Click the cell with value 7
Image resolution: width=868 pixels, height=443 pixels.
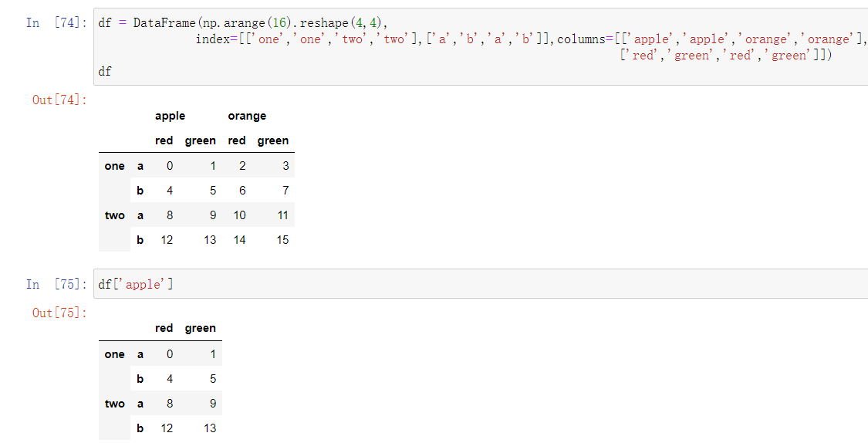tap(285, 191)
